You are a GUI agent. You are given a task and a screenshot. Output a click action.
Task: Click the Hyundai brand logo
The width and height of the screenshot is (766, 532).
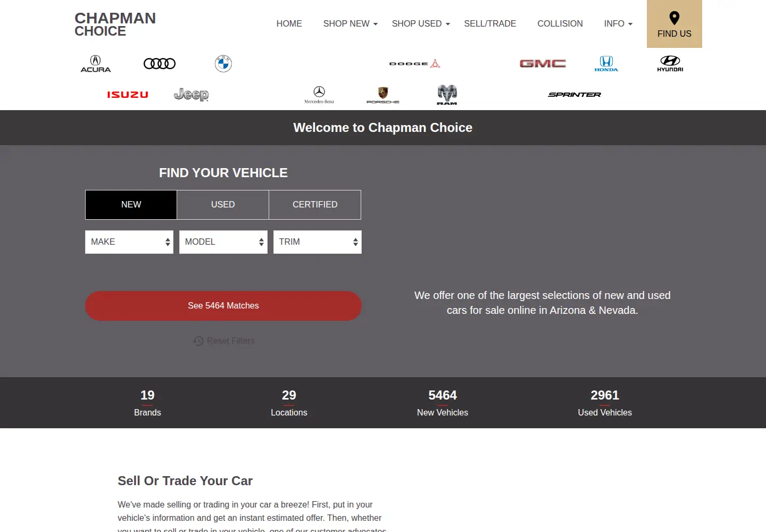(x=670, y=64)
